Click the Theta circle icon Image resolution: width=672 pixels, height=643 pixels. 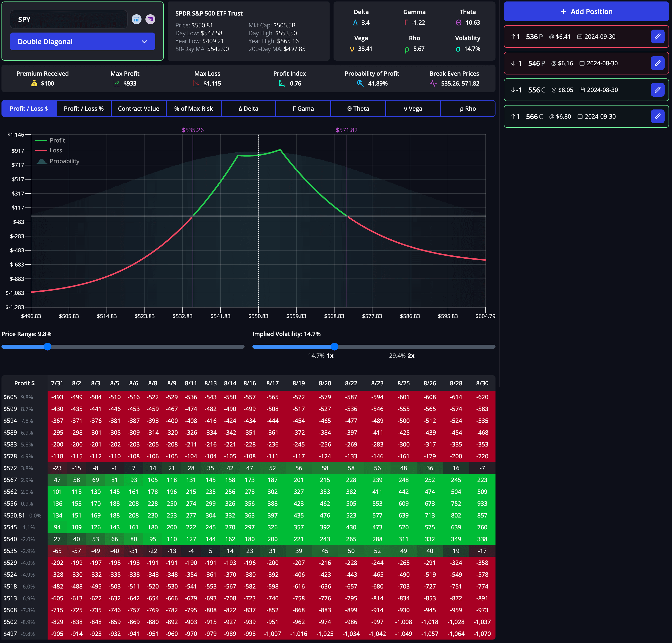tap(459, 23)
